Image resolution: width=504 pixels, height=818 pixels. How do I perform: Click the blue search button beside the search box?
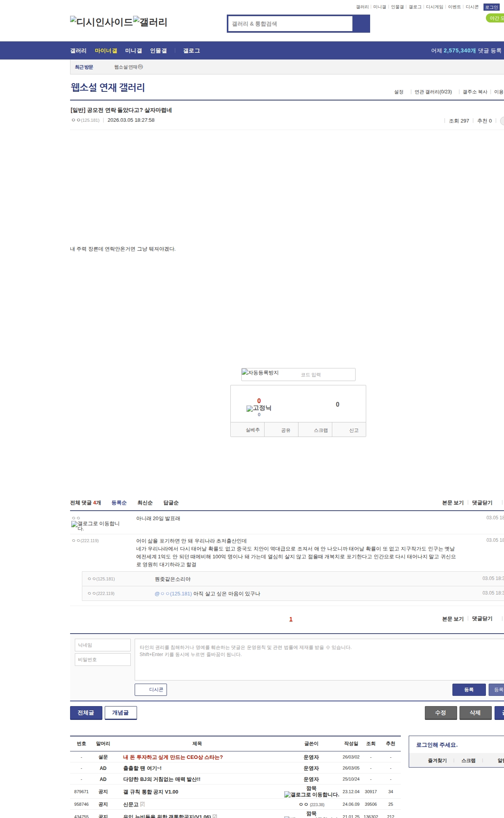coord(361,24)
